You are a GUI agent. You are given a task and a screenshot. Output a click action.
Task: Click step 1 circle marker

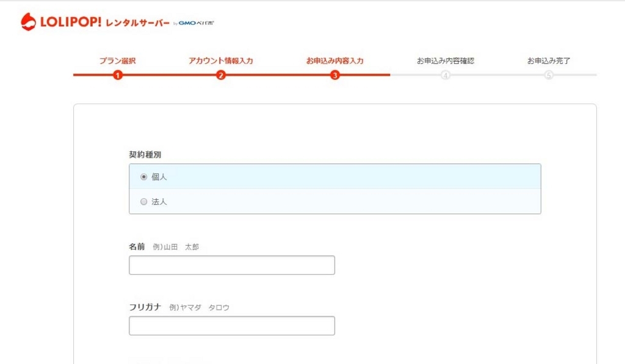[x=117, y=75]
